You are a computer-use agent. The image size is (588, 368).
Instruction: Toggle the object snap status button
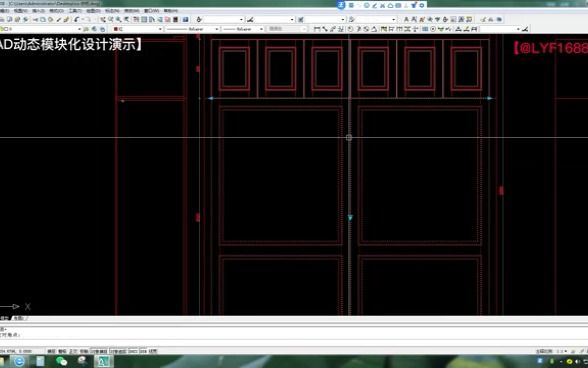(x=99, y=351)
